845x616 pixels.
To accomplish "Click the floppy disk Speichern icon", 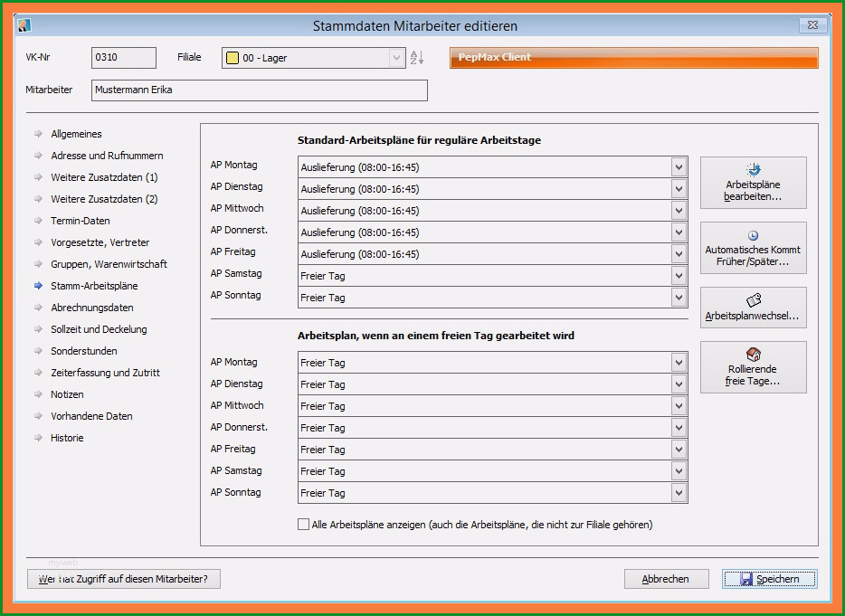I will tap(746, 579).
